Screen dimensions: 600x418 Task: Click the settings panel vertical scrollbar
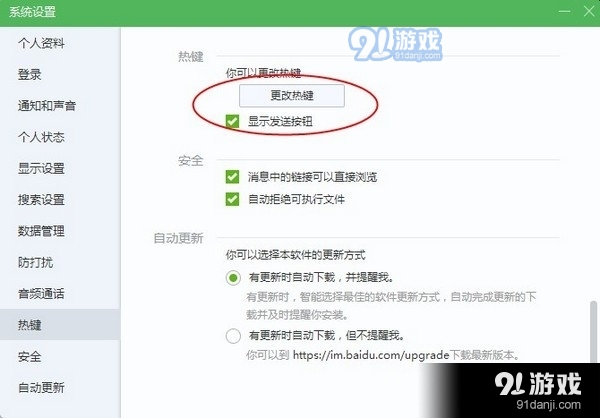coord(593,331)
